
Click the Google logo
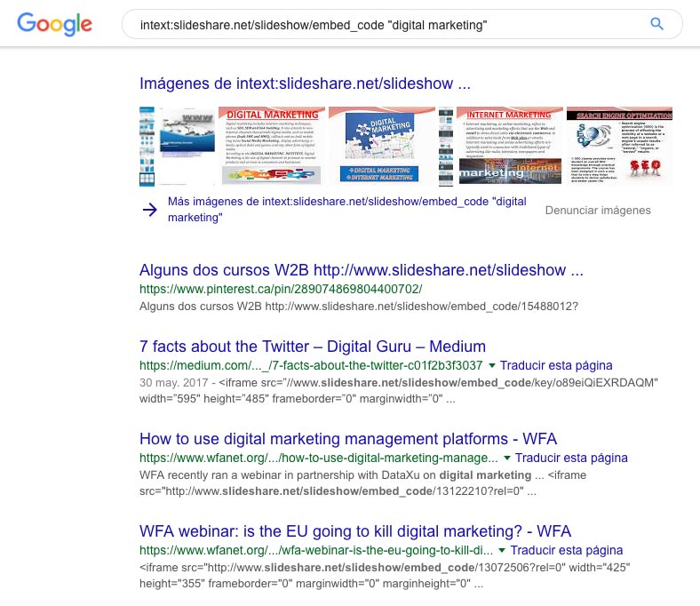click(54, 24)
